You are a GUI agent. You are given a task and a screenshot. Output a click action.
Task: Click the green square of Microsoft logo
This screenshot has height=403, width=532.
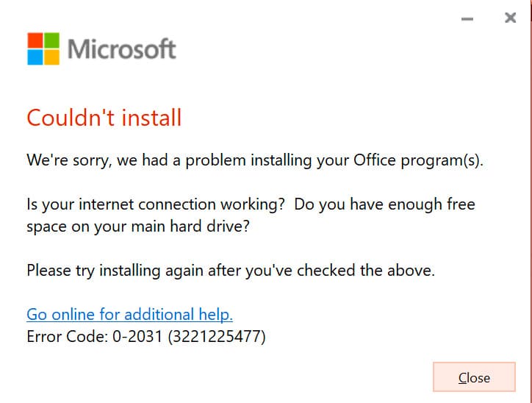click(53, 40)
